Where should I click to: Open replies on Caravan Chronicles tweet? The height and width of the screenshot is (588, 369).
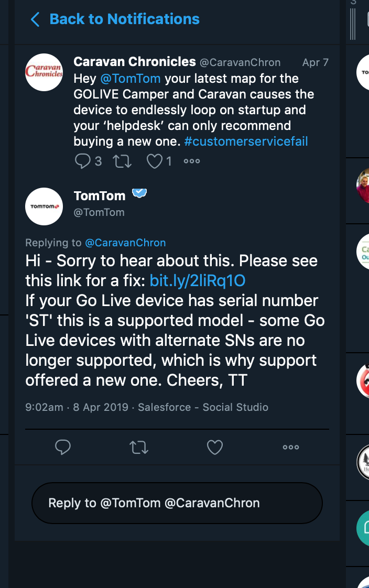(x=82, y=161)
